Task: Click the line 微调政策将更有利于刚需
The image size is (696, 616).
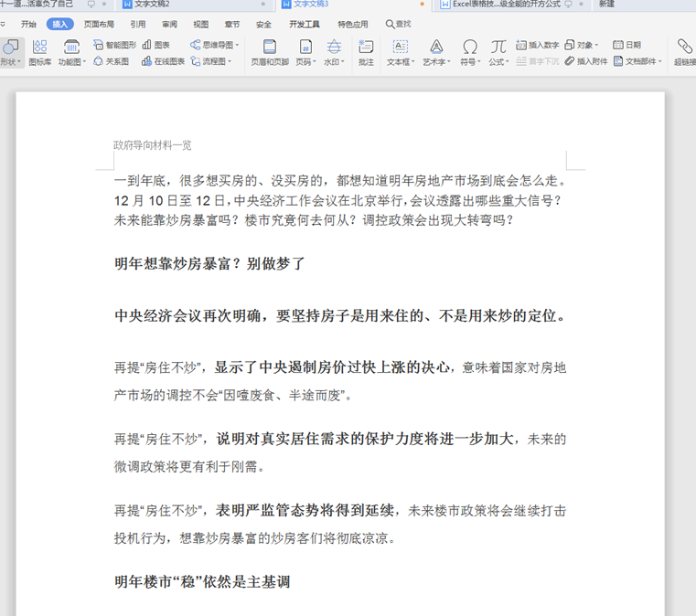Action: click(189, 466)
